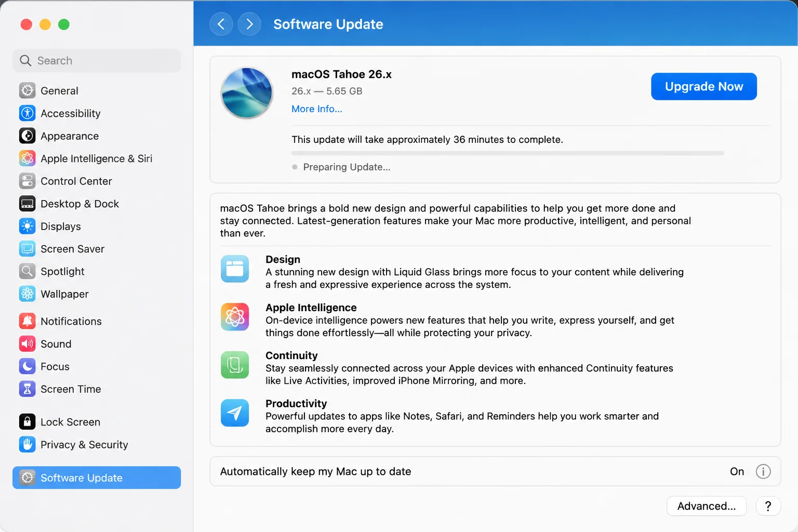
Task: Click the 'On' status for automatic updates
Action: pos(737,471)
